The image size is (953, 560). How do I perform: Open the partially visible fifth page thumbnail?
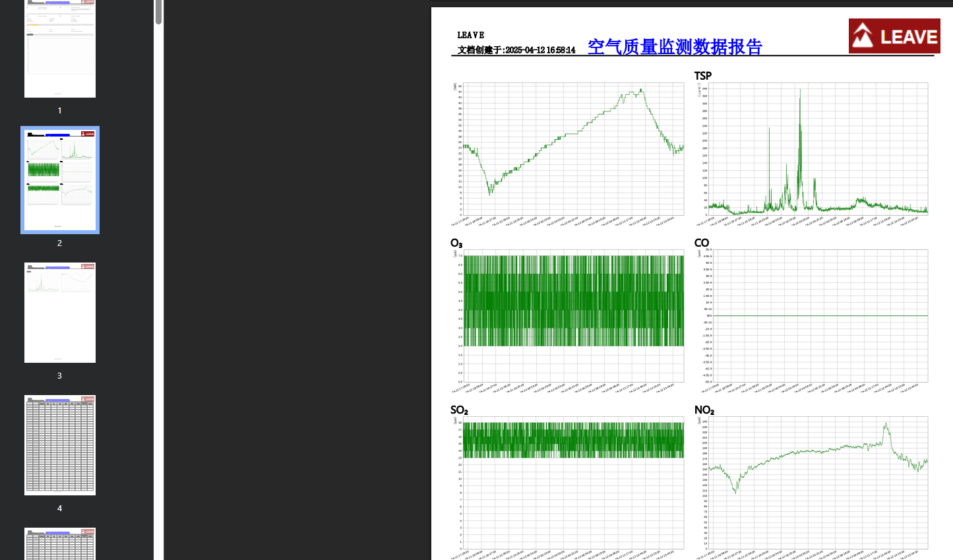60,544
